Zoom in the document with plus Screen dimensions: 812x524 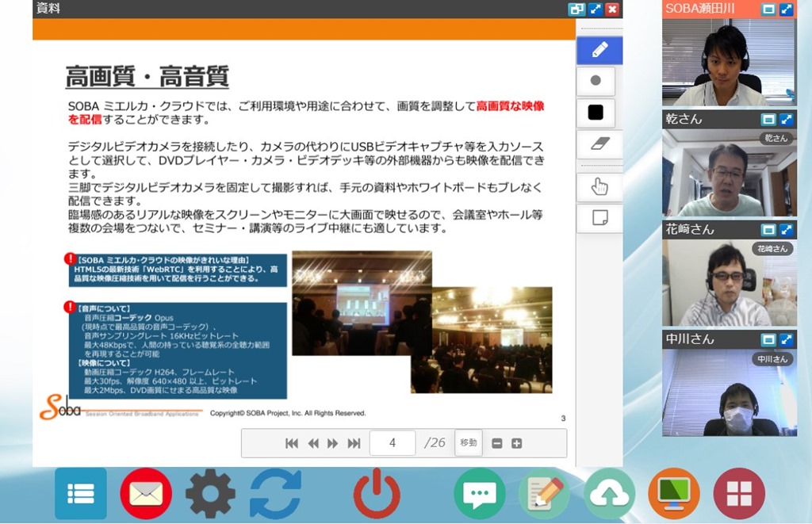coord(516,443)
